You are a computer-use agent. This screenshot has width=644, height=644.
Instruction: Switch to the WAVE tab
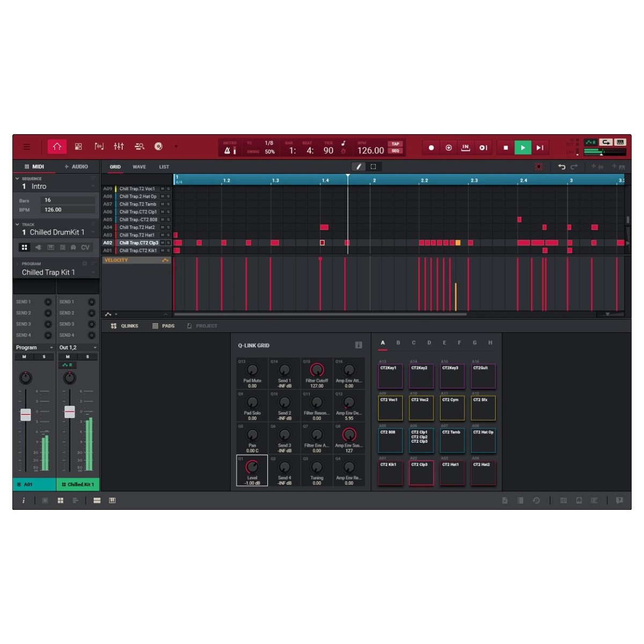(x=139, y=167)
